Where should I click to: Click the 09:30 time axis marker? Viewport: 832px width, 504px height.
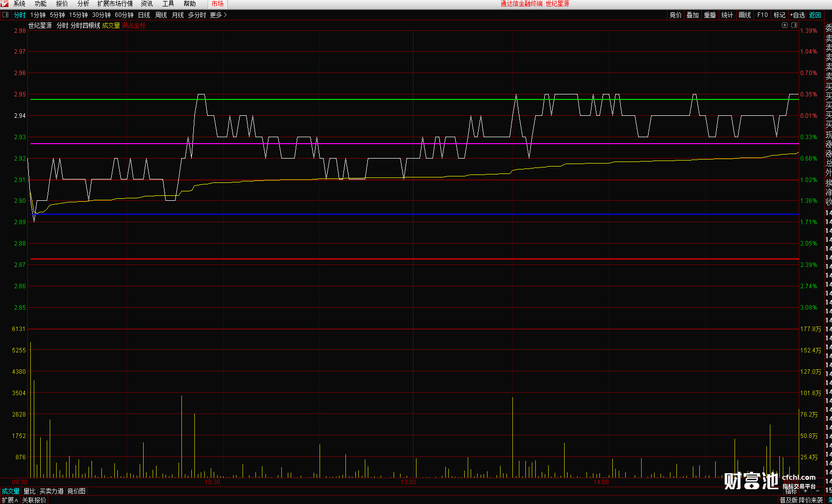(19, 482)
